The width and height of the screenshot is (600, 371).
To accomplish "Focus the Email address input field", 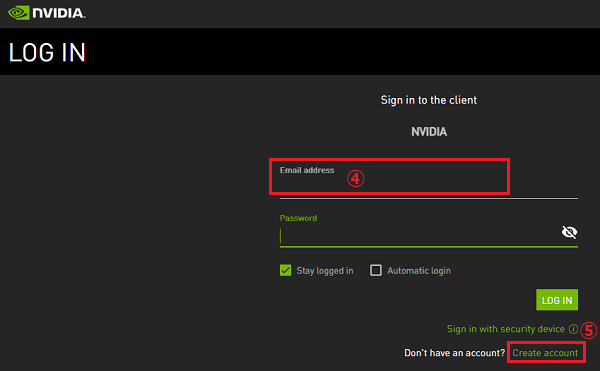I will (x=429, y=182).
